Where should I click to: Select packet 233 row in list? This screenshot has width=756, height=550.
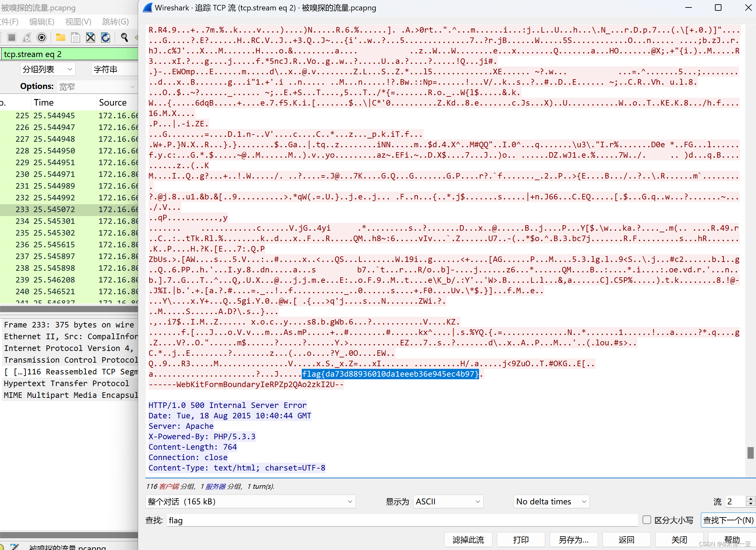(67, 209)
